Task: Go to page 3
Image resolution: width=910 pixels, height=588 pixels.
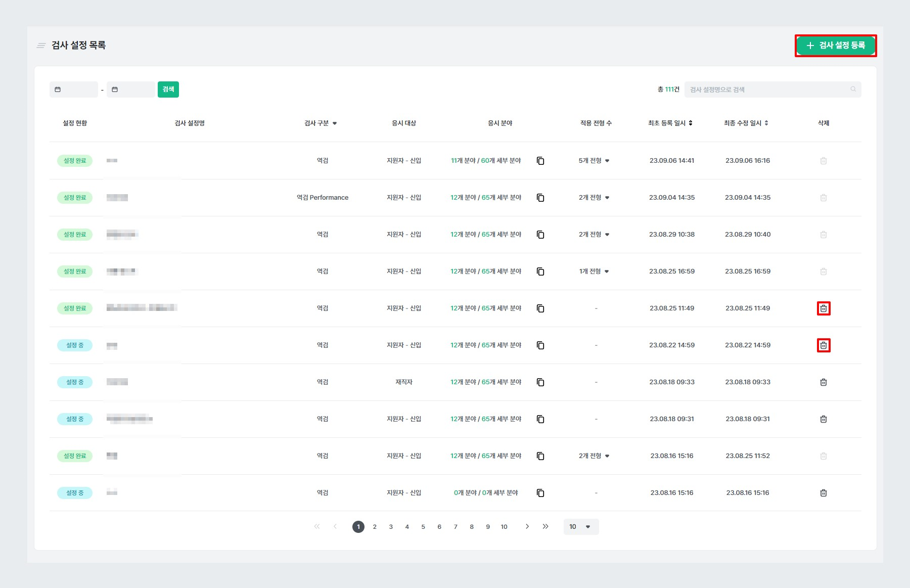Action: click(x=391, y=527)
